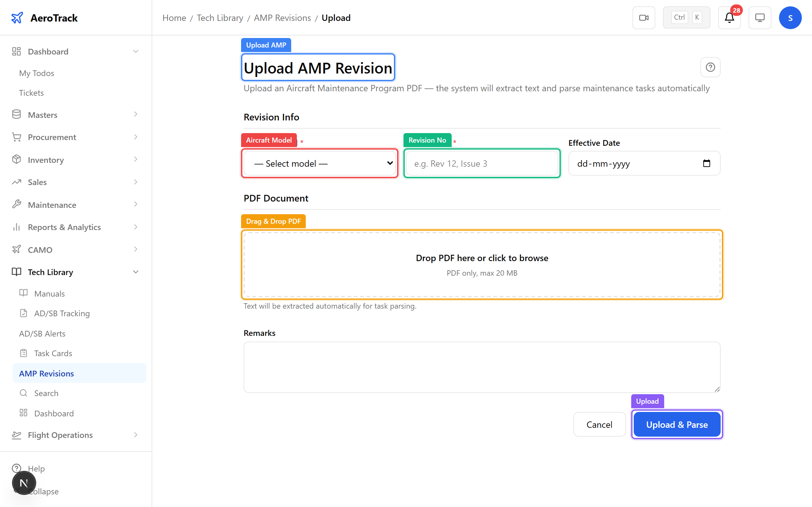Click the help question mark near the title
Viewport: 812px width, 507px height.
pos(710,67)
